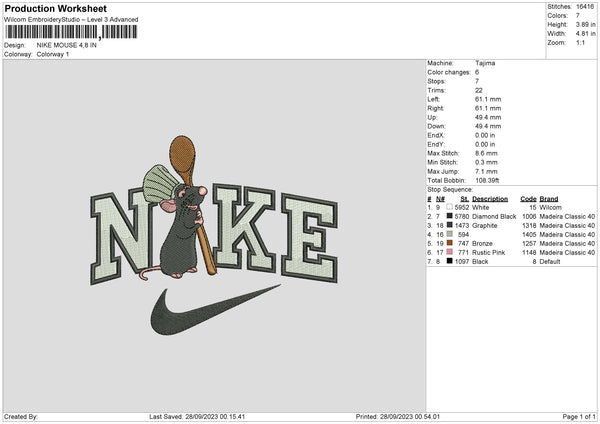This screenshot has height=424, width=600.
Task: Click the Code column header
Action: (528, 199)
